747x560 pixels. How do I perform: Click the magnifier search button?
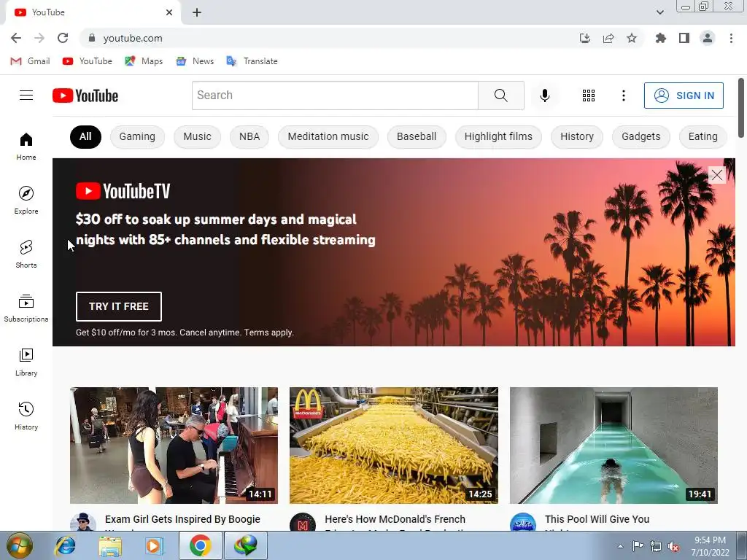[500, 96]
